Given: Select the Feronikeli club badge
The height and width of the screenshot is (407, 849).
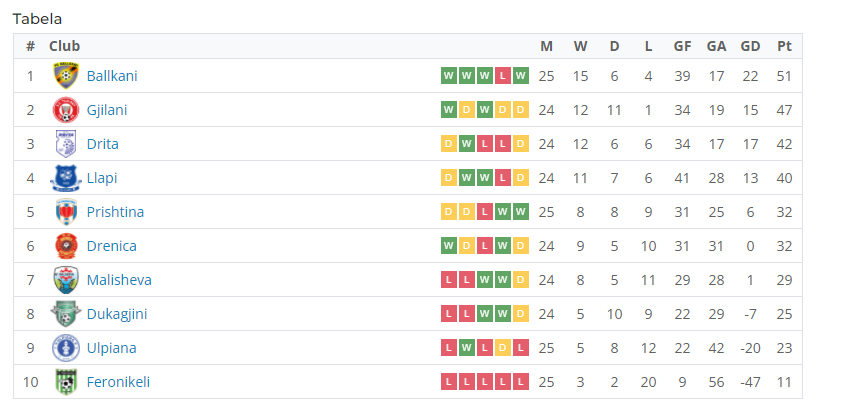Looking at the screenshot, I should click(66, 382).
